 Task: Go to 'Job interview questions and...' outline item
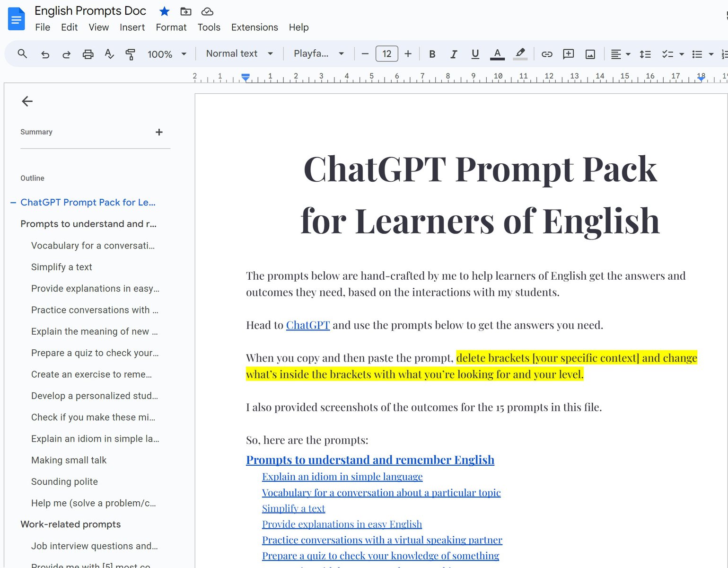[95, 546]
